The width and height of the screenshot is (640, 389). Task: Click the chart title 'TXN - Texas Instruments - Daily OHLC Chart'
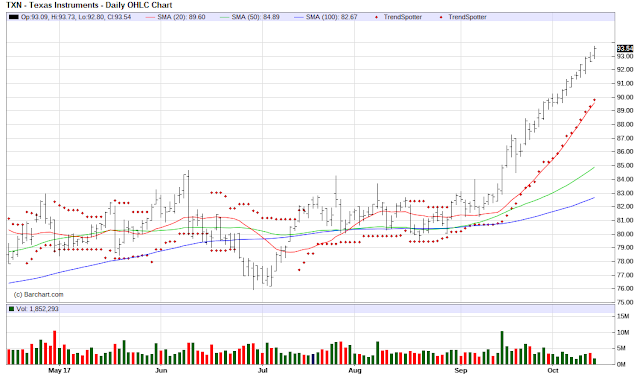click(x=89, y=5)
